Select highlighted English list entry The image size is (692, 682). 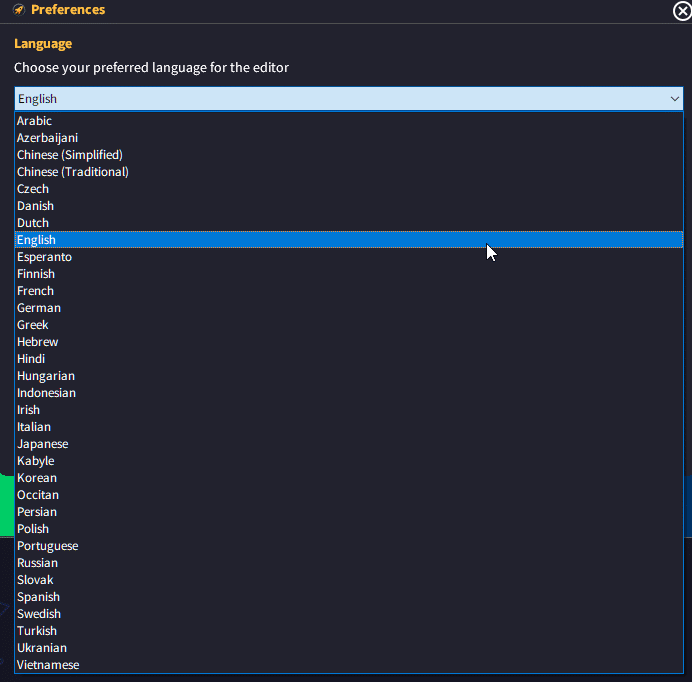point(349,240)
